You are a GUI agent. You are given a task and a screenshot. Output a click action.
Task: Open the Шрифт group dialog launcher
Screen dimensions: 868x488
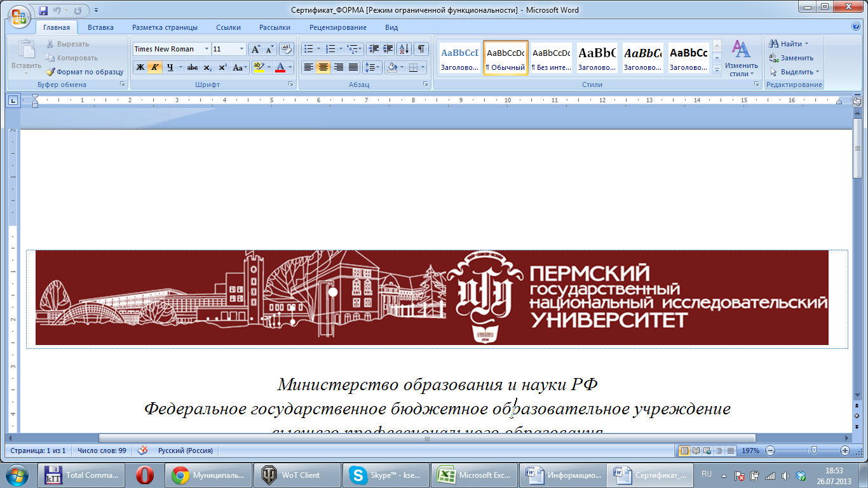tap(291, 85)
